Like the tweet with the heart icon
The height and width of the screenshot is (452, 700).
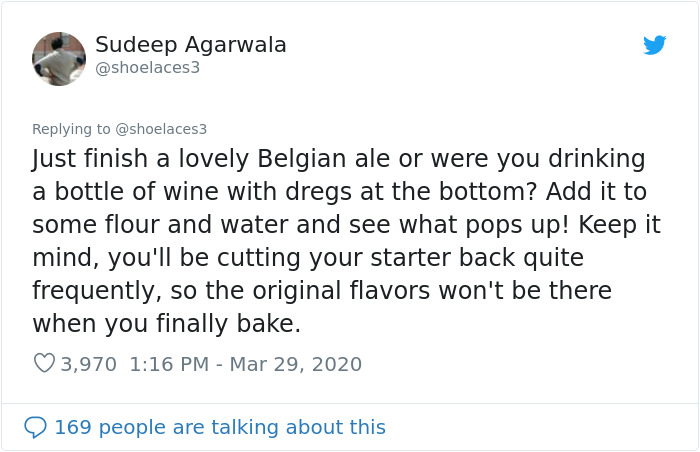[x=44, y=364]
